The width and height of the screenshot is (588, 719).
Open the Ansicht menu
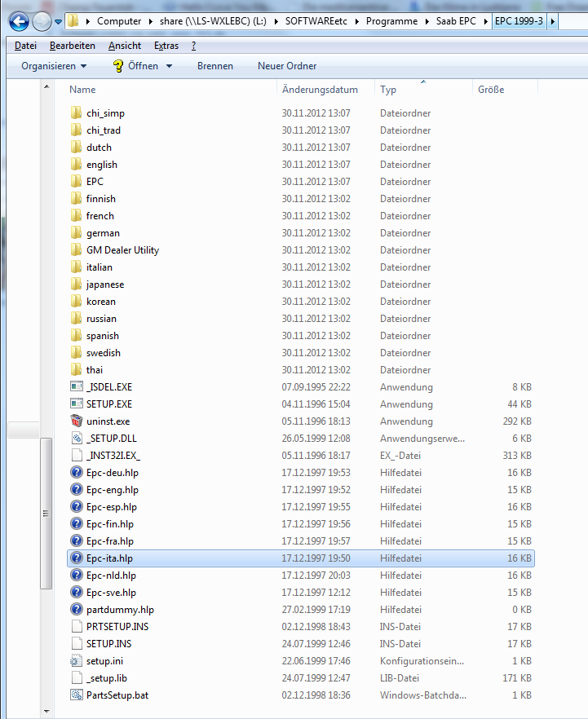(125, 46)
